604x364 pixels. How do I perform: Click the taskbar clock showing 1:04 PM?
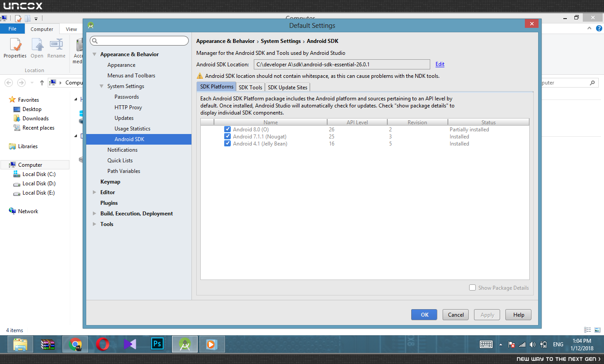coord(582,345)
